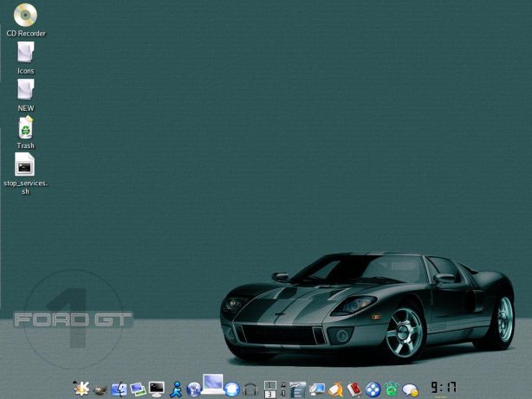Click the CD Recorder label text
The width and height of the screenshot is (532, 399).
tap(26, 34)
